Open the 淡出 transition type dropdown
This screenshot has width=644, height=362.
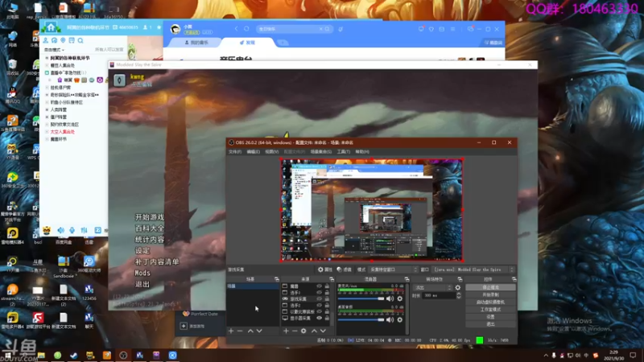point(432,288)
